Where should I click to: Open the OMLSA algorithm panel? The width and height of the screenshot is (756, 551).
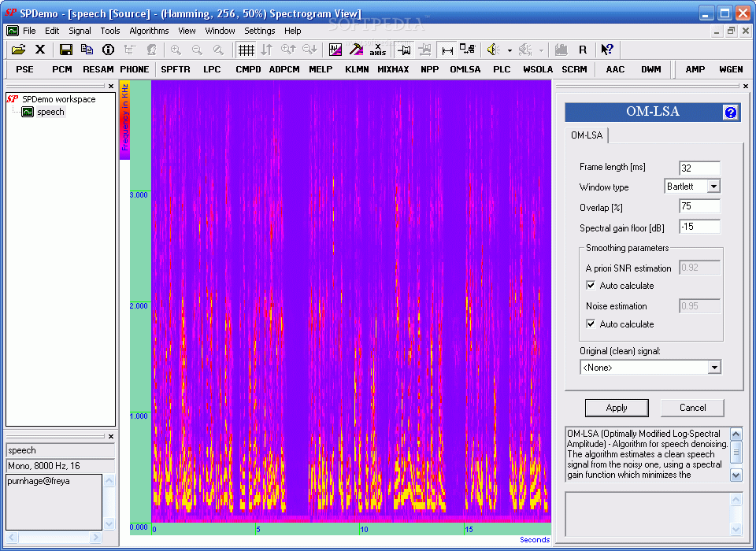(x=465, y=69)
